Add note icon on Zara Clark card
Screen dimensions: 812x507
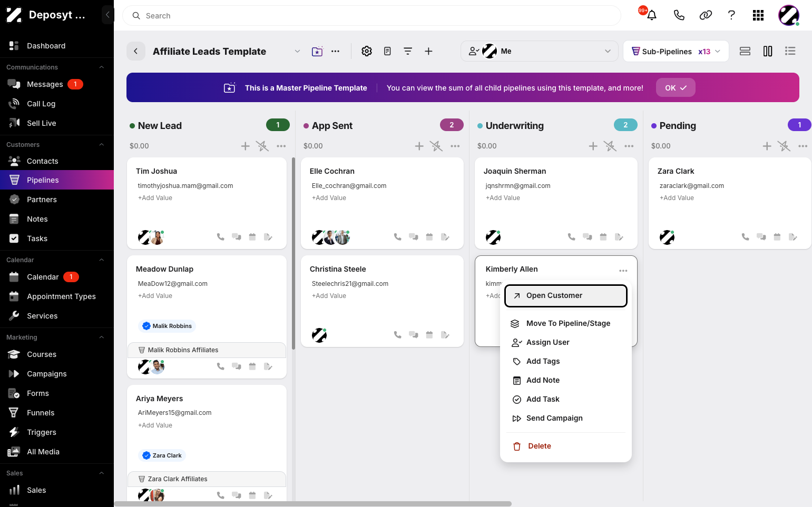click(x=793, y=237)
